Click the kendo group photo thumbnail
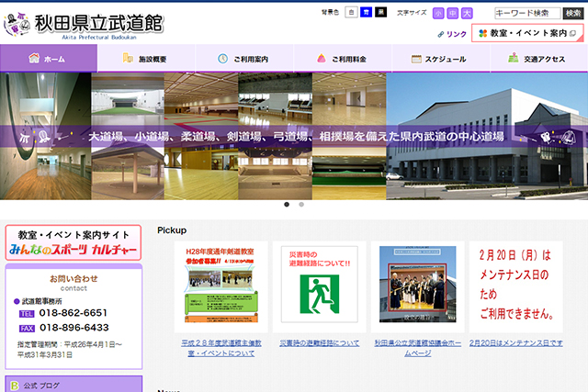 (x=418, y=285)
